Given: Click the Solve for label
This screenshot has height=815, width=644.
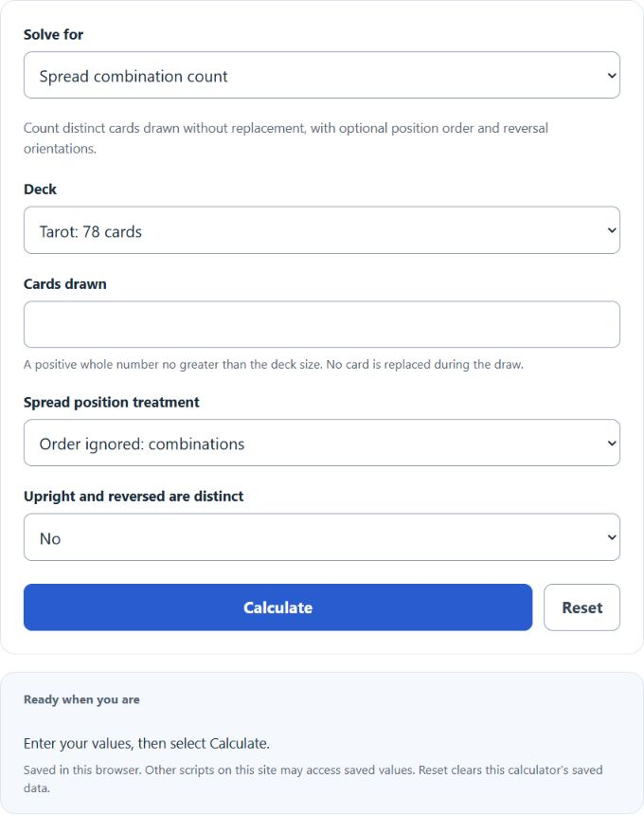Looking at the screenshot, I should pyautogui.click(x=53, y=34).
